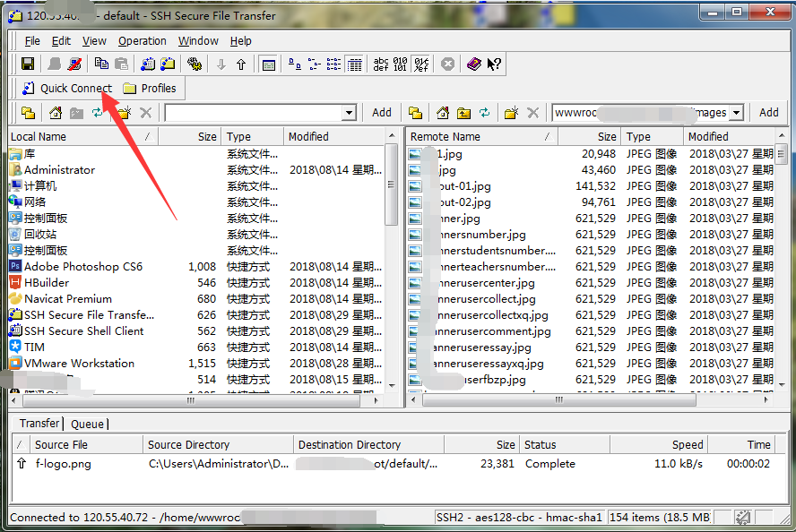796x532 pixels.
Task: Open the Help book icon
Action: pos(474,64)
